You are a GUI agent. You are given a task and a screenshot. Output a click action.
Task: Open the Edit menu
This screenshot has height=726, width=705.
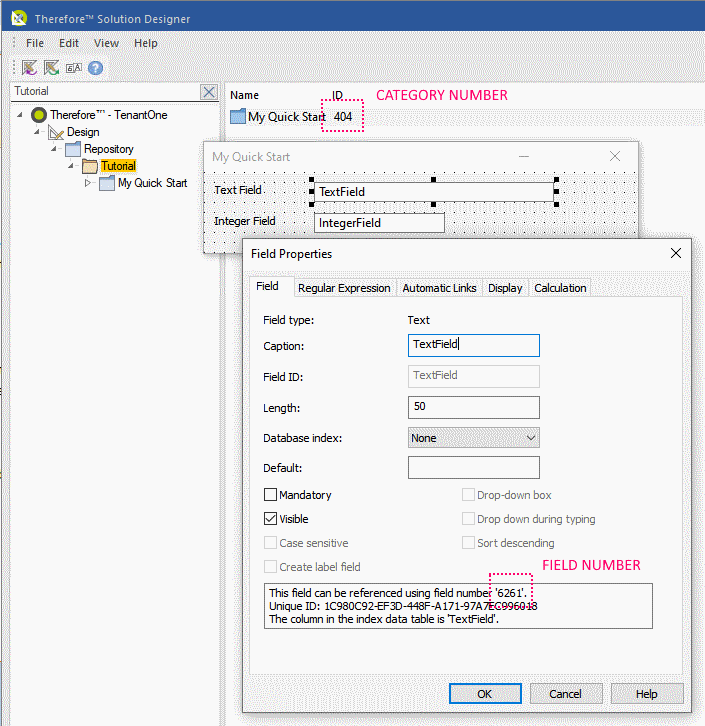[x=69, y=43]
